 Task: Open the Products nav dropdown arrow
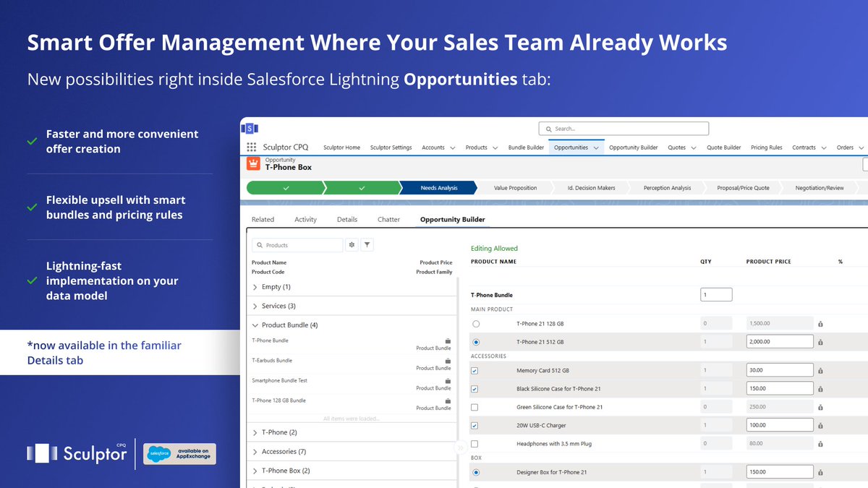tap(495, 147)
